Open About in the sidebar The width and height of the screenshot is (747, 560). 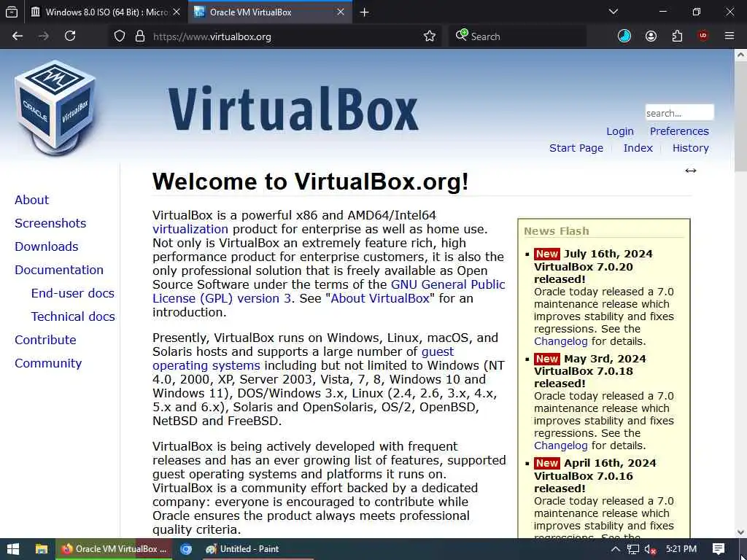(x=31, y=200)
